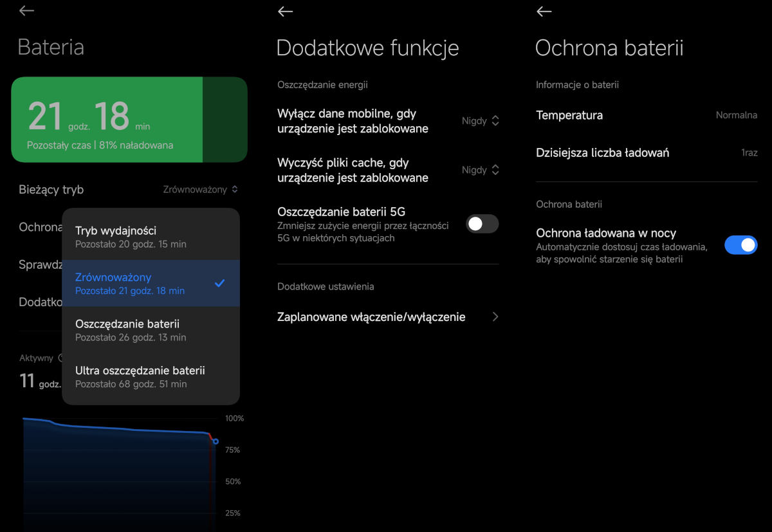Open the Bieżący tryb dropdown
This screenshot has height=532, width=772.
pyautogui.click(x=200, y=189)
